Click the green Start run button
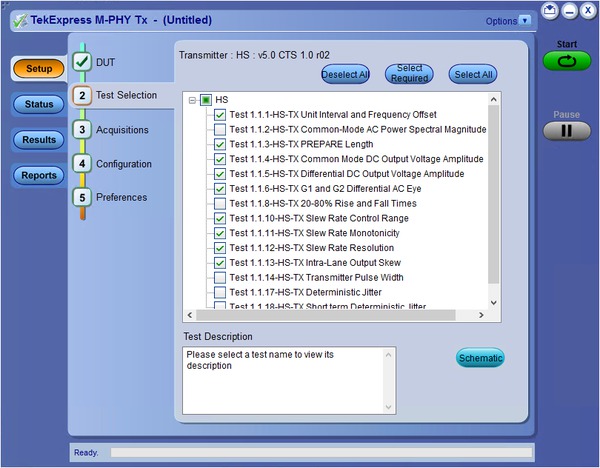 pyautogui.click(x=566, y=61)
